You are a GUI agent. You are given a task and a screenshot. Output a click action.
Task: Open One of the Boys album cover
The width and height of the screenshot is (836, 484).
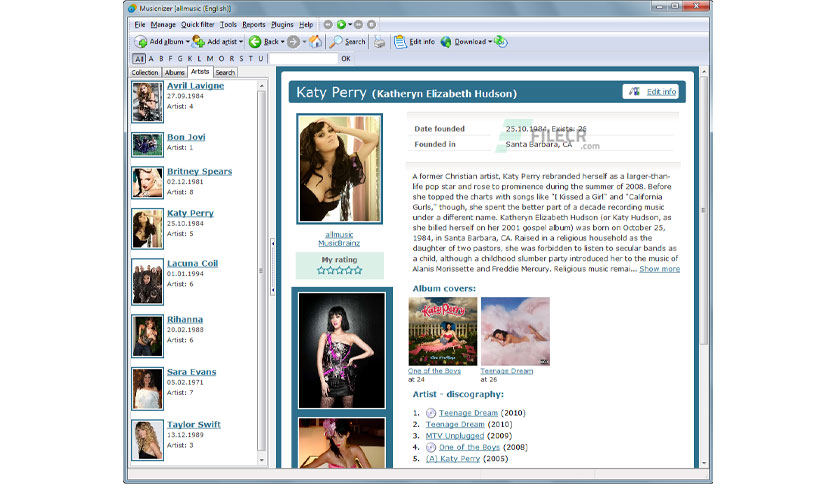[x=443, y=332]
